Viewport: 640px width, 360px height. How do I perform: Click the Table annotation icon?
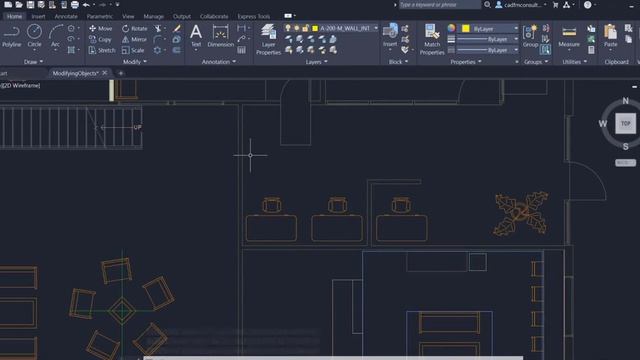tap(241, 50)
